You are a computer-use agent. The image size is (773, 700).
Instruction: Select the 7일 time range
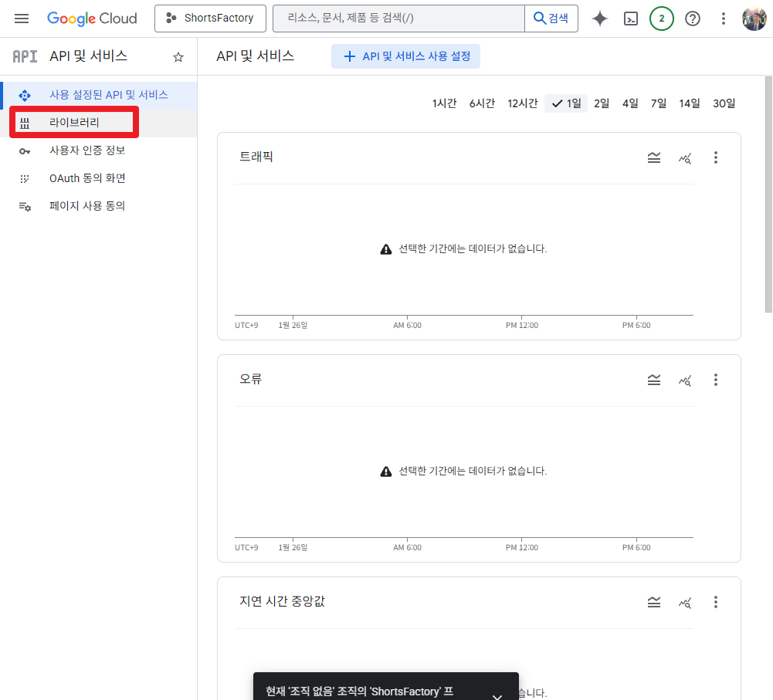click(x=657, y=103)
